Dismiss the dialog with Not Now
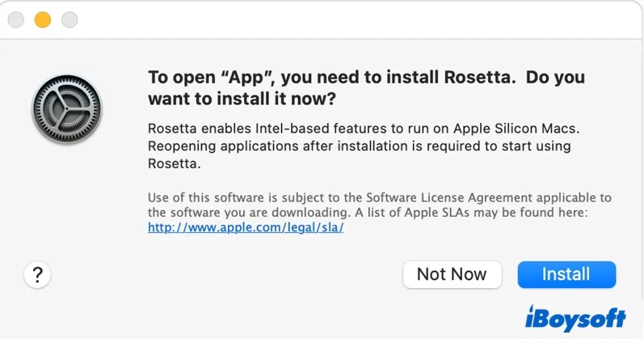Image resolution: width=644 pixels, height=339 pixels. point(452,274)
